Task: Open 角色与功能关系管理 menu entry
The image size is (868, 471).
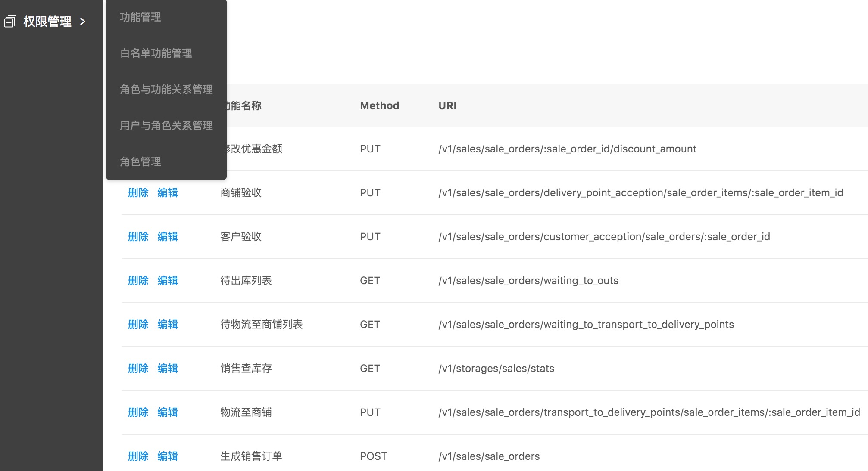Action: [166, 90]
